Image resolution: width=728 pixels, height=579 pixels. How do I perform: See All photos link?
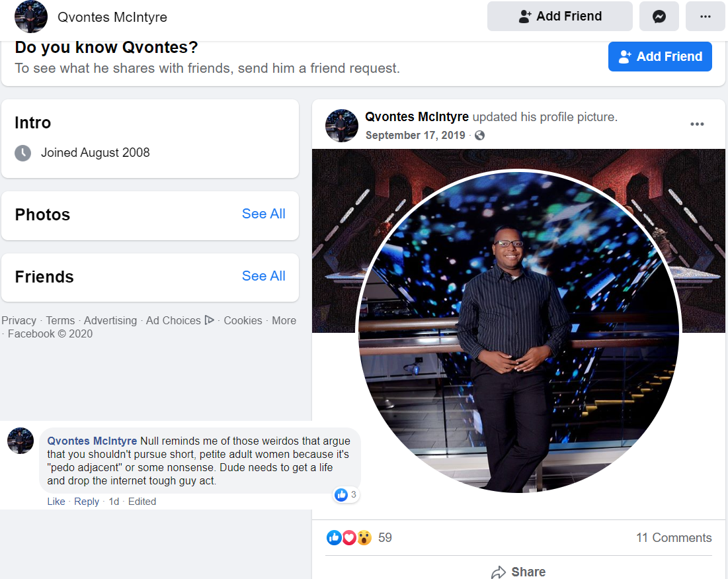point(264,214)
